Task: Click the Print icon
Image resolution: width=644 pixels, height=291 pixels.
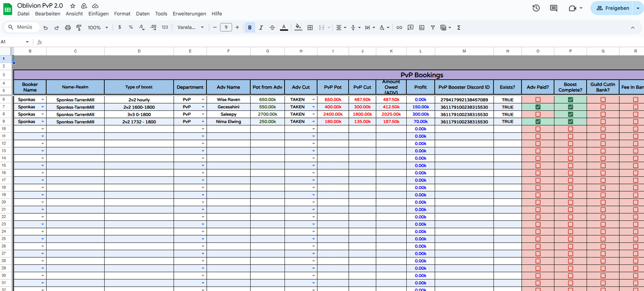Action: click(68, 27)
